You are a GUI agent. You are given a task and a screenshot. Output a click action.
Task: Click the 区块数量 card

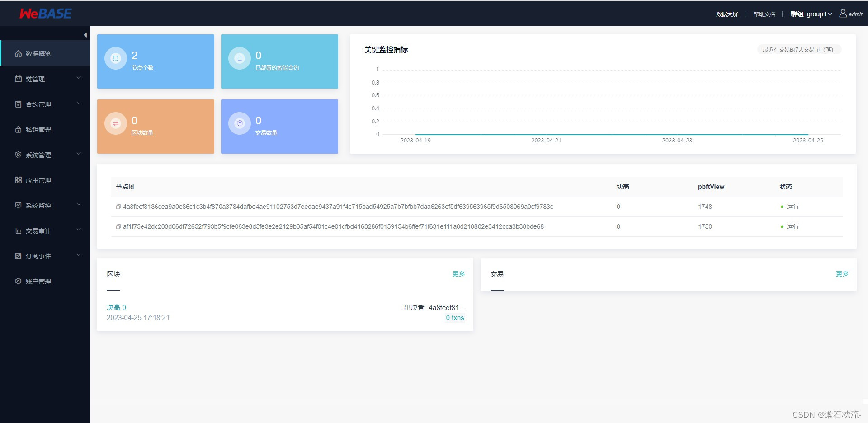(156, 127)
